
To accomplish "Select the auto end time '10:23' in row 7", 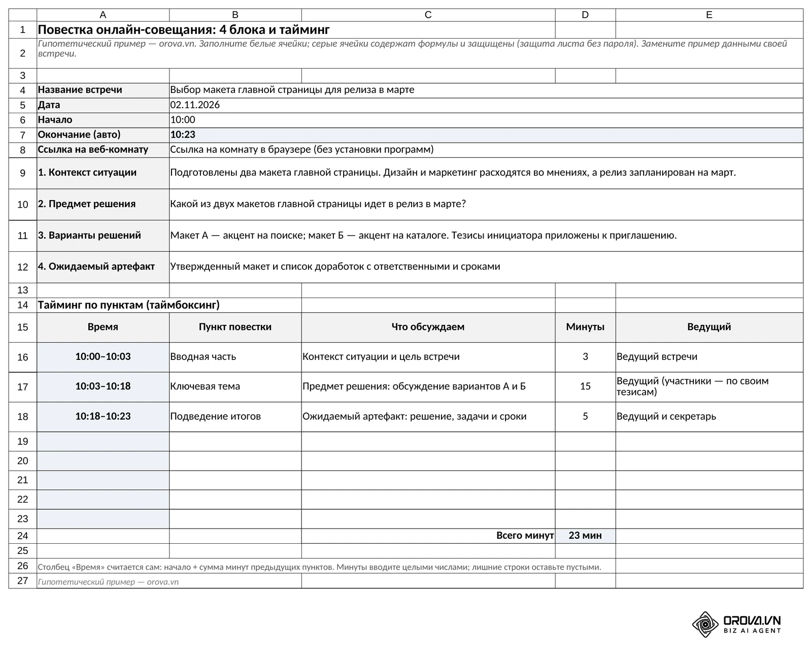I will click(486, 135).
